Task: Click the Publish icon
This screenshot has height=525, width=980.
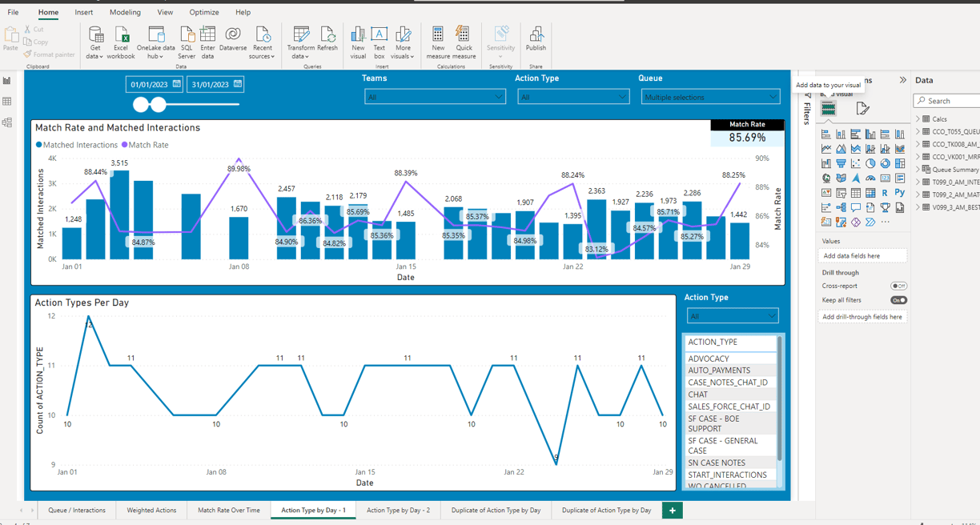Action: coord(536,38)
